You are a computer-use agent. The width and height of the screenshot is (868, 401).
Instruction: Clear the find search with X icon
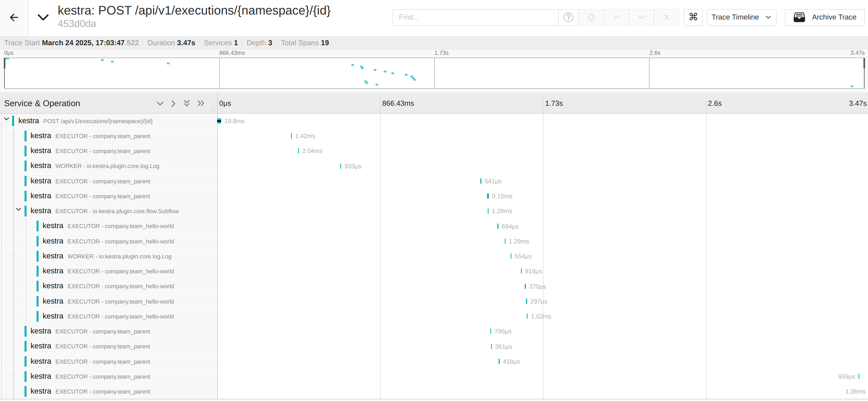click(x=667, y=17)
